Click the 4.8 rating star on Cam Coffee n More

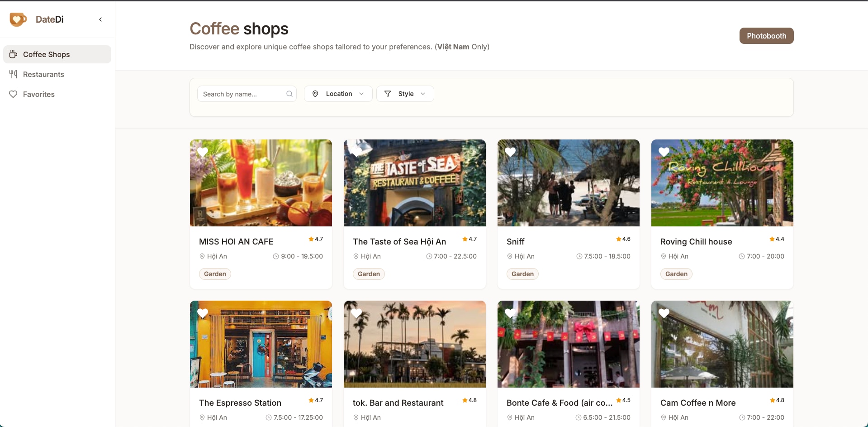773,400
